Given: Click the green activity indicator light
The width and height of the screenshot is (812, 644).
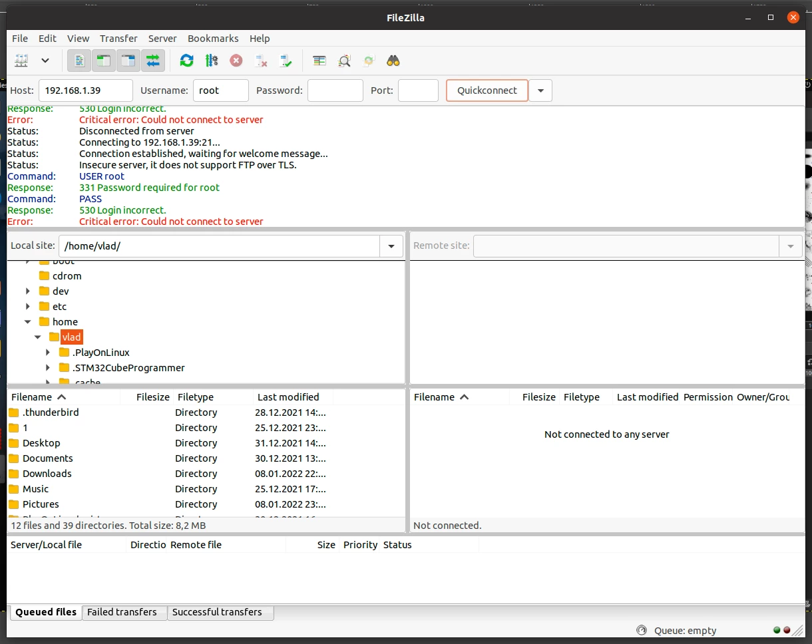Looking at the screenshot, I should tap(777, 630).
